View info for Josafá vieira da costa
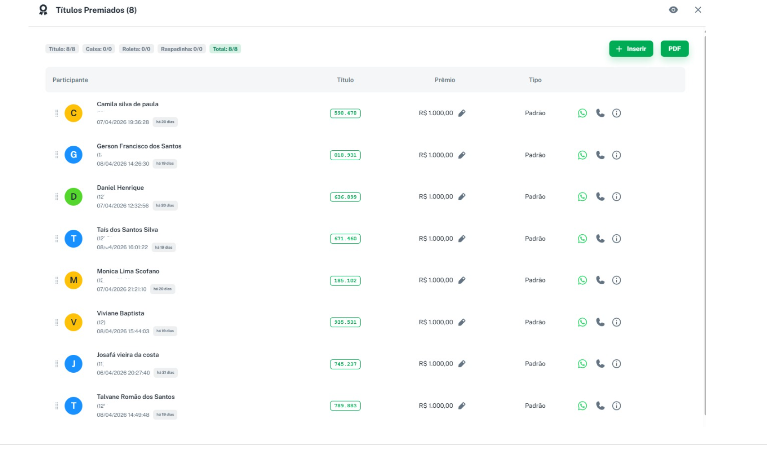This screenshot has height=453, width=767. pyautogui.click(x=616, y=364)
